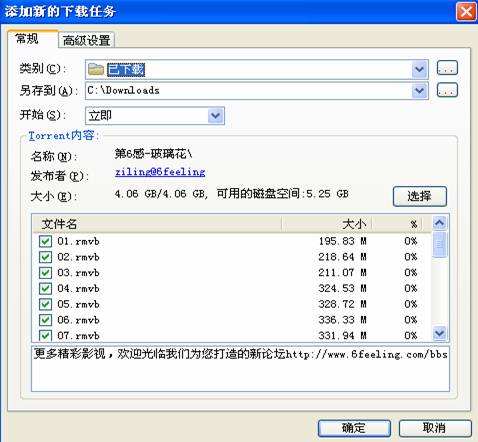Click the 195.83 M size value
This screenshot has width=478, height=442.
coord(342,241)
